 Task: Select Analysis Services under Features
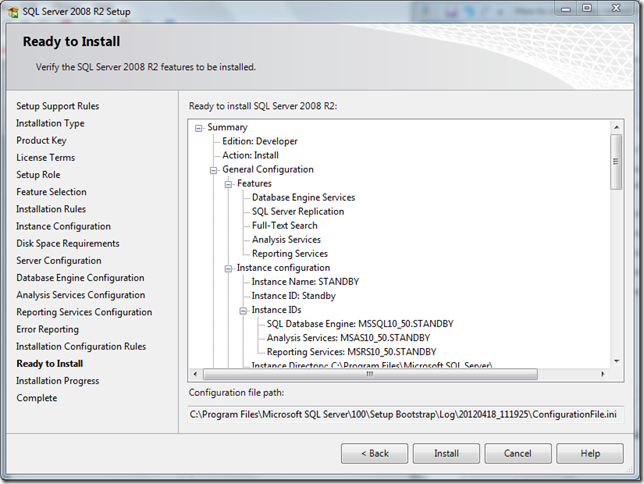pyautogui.click(x=286, y=240)
